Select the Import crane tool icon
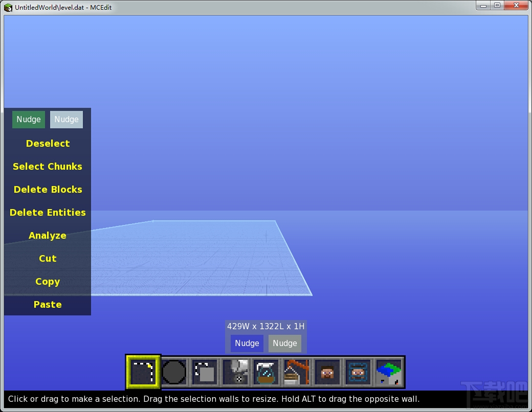Screen dimensions: 532x412 click(297, 372)
